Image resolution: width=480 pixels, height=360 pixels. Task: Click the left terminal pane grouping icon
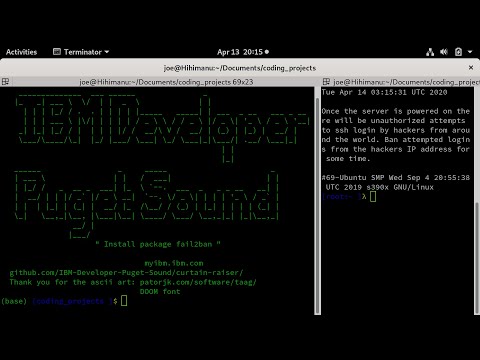tap(5, 82)
